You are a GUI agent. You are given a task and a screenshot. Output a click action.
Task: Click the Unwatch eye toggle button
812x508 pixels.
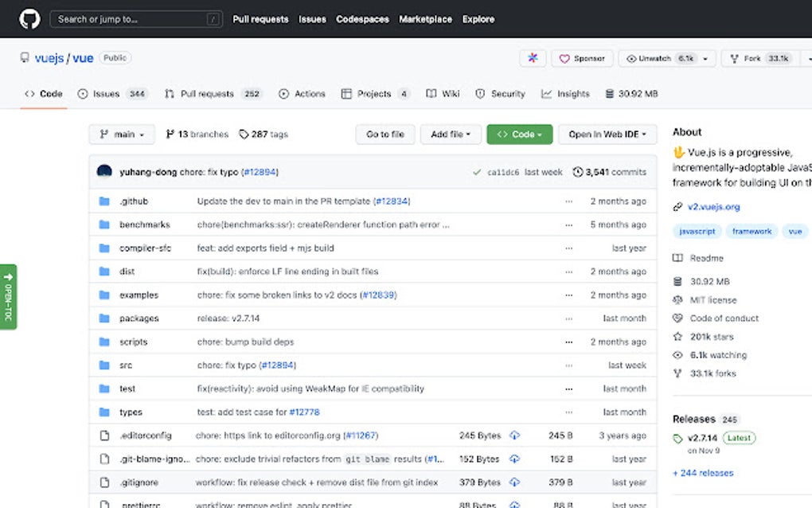(x=654, y=58)
